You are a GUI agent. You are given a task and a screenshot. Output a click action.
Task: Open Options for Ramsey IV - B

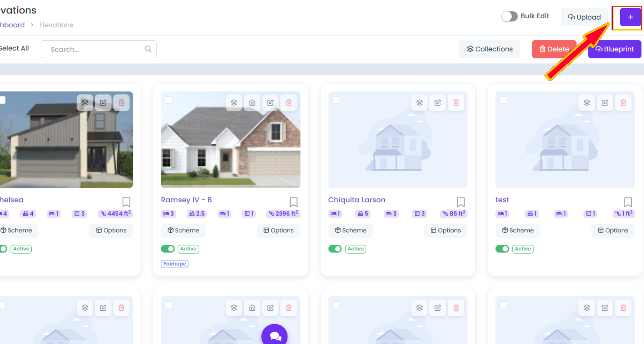tap(278, 230)
